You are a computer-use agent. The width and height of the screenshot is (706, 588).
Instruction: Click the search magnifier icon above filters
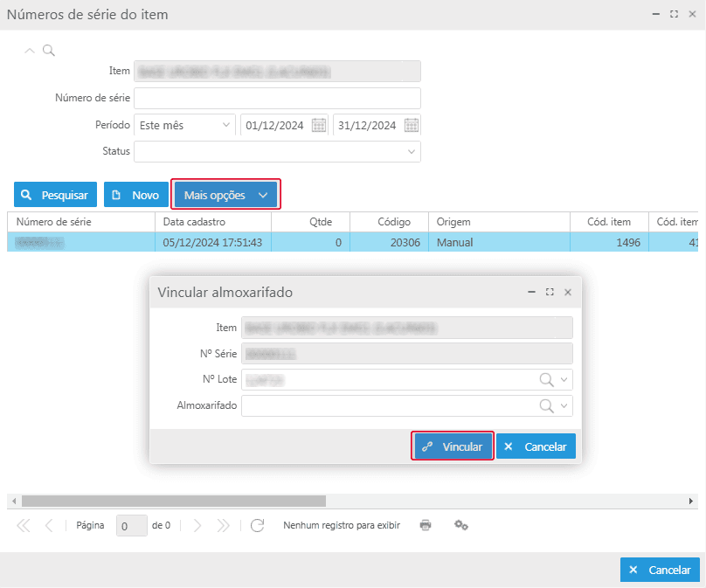point(49,51)
